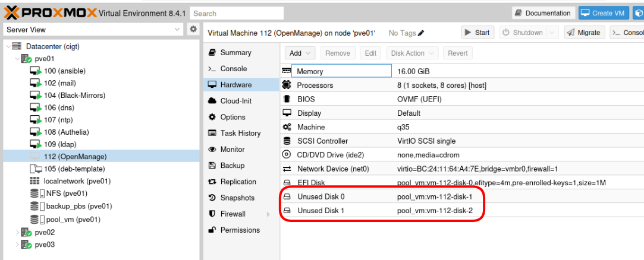This screenshot has width=644, height=260.
Task: Select 108 (Authelia) in the tree
Action: click(101, 132)
